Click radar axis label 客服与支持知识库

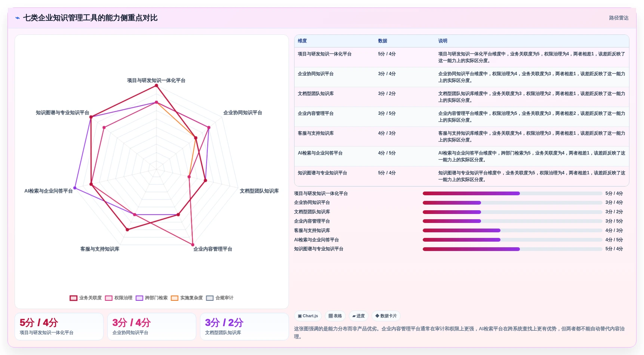100,249
